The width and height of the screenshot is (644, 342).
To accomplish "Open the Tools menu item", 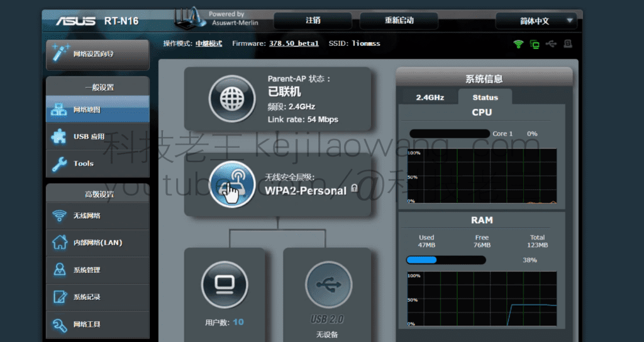I will [x=97, y=163].
